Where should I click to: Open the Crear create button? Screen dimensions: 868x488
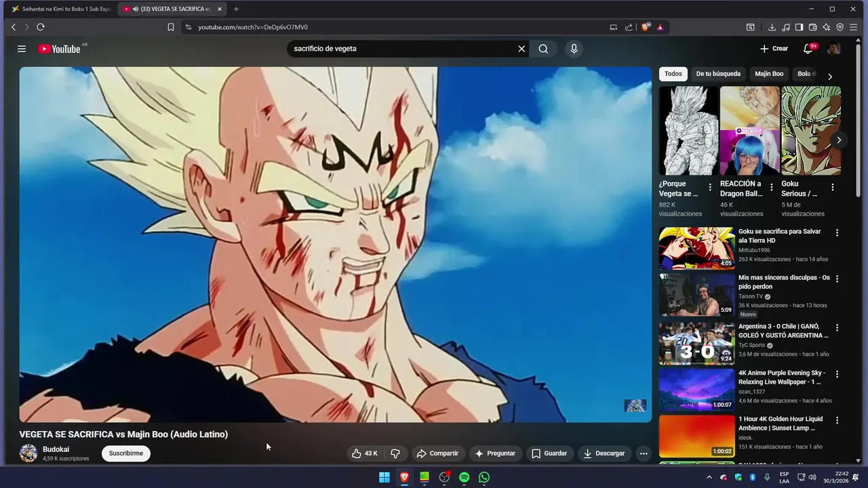pyautogui.click(x=774, y=49)
